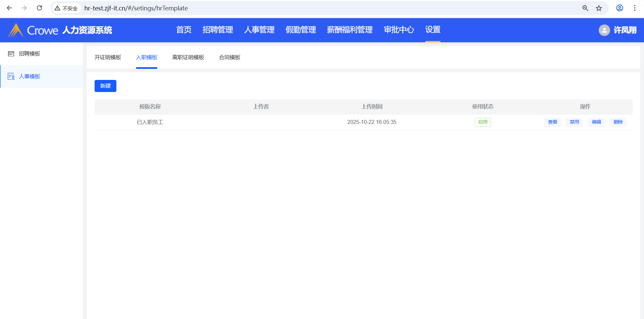Click 查看 for the 已入职员工 template
Viewport: 644px width, 319px height.
[x=552, y=122]
